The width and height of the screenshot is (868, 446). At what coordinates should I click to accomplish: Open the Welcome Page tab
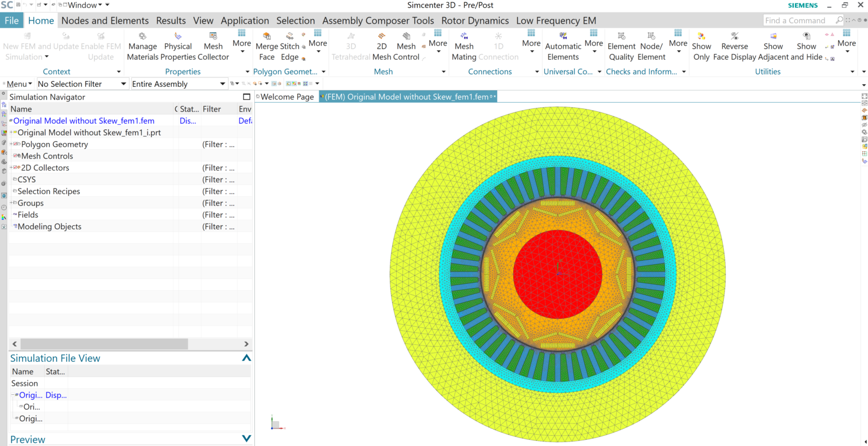click(x=286, y=97)
